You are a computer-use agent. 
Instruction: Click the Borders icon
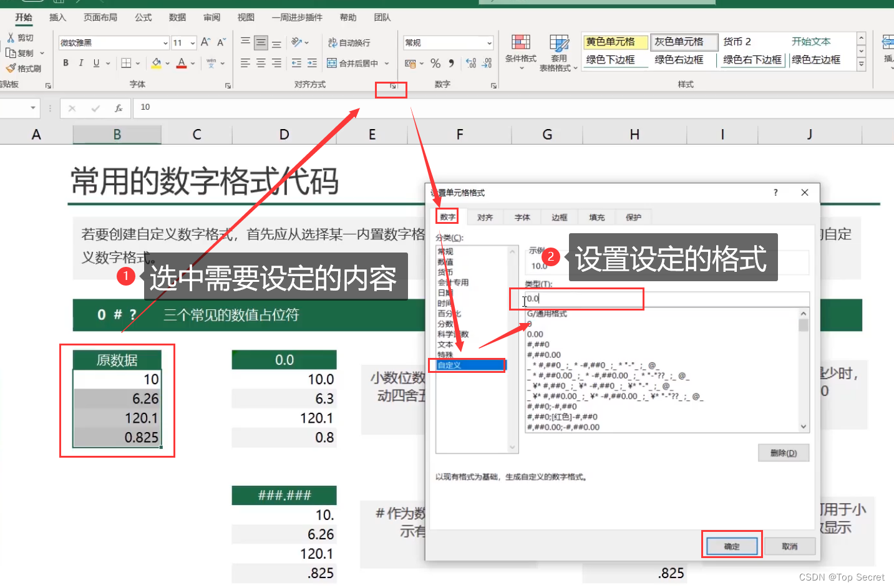126,63
